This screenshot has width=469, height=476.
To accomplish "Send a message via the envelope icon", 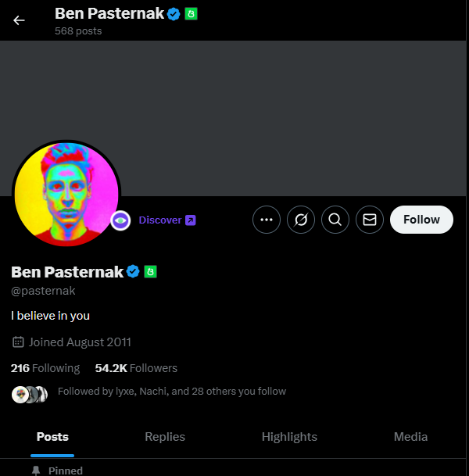I will 370,220.
